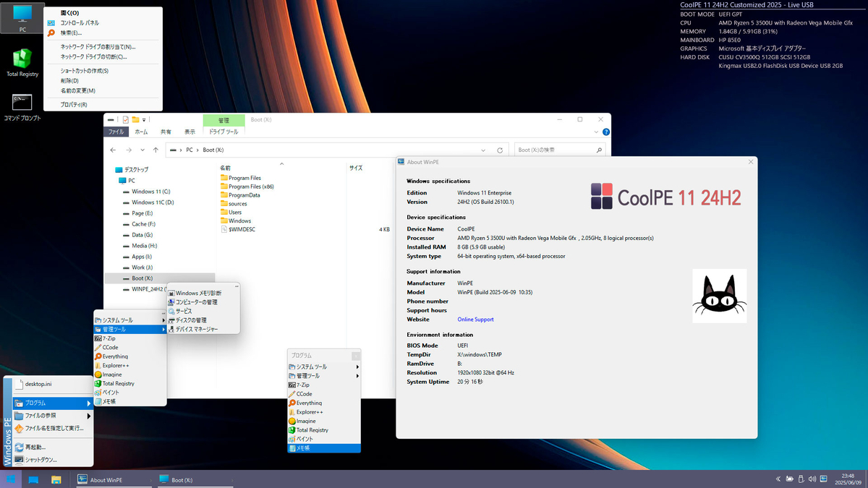Click the Online Support link in About WinPE
868x488 pixels.
(475, 320)
